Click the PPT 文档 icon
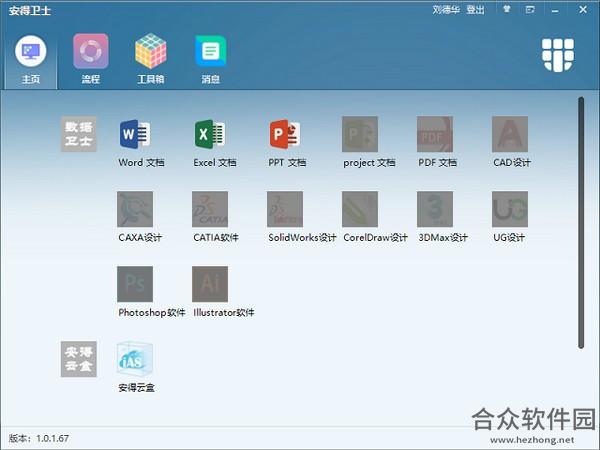600x450 pixels. click(285, 134)
